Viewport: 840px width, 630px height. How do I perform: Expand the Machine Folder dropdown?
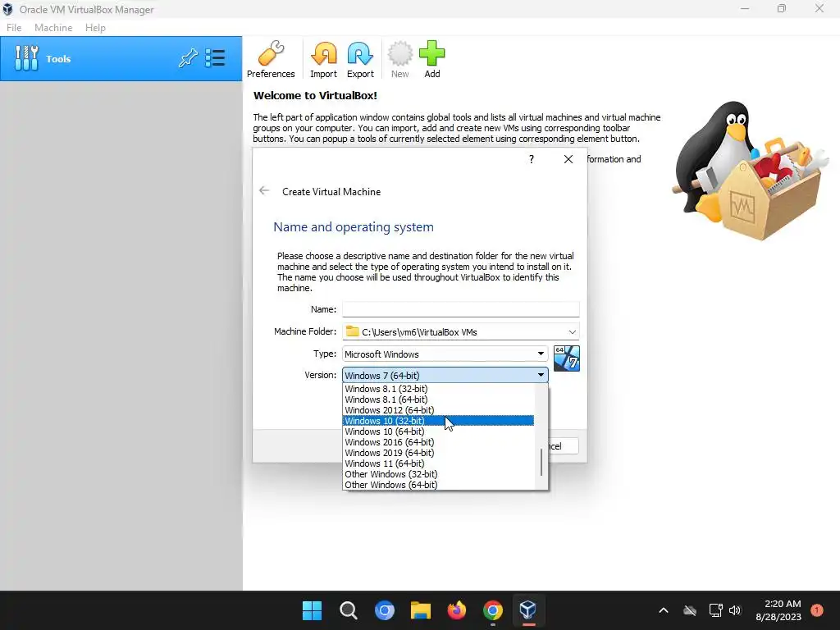click(x=572, y=332)
